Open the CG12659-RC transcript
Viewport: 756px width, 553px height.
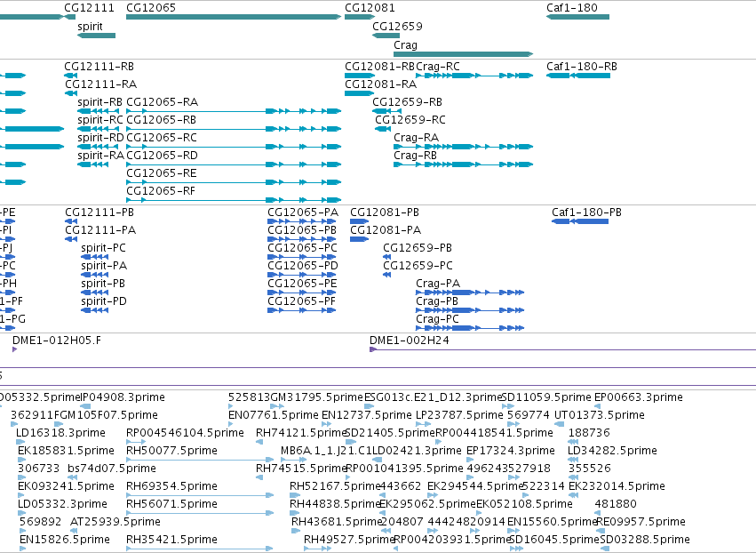click(x=410, y=120)
